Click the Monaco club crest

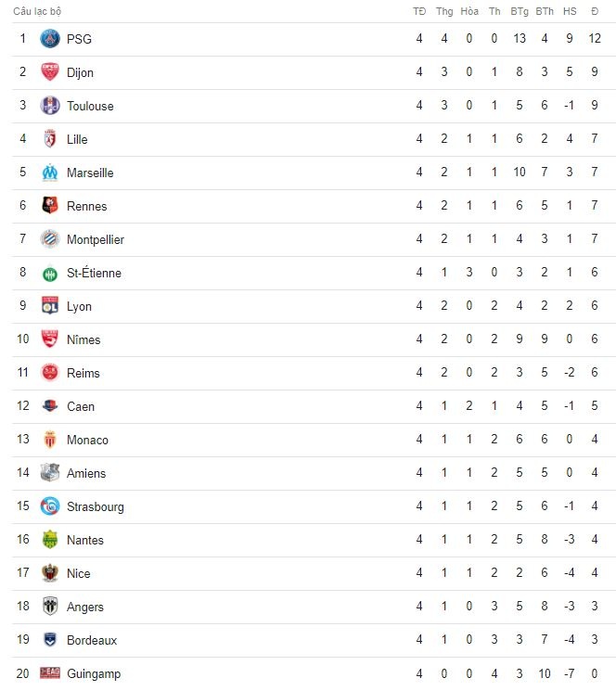point(50,440)
